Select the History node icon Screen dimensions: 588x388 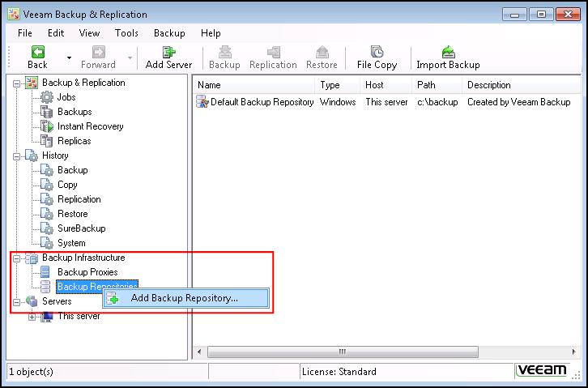32,156
